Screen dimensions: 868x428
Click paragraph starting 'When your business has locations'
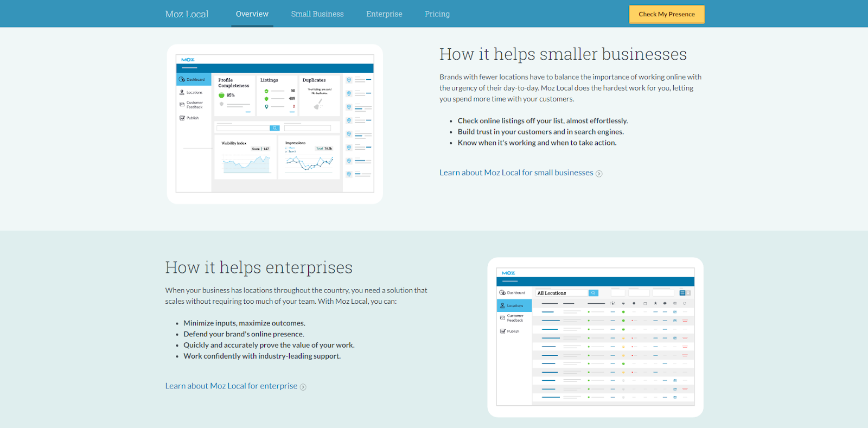296,296
